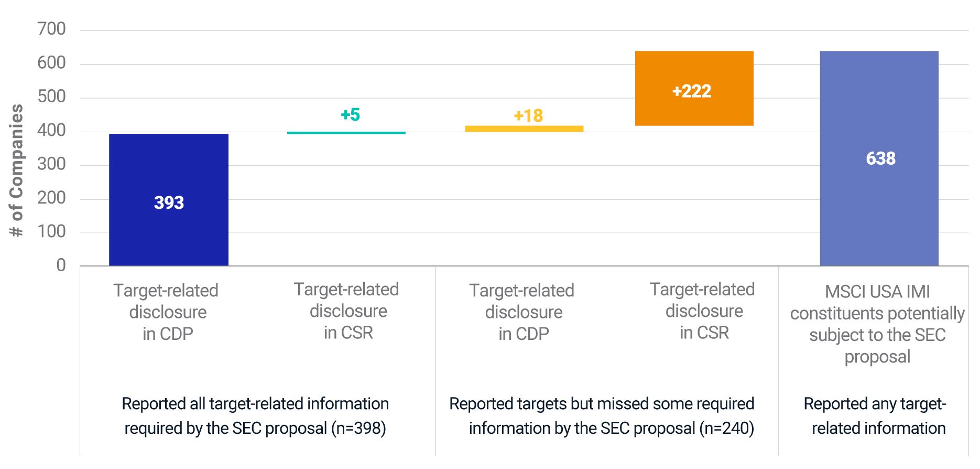Click the "Reported targets but missed" (n=240) caption
This screenshot has width=980, height=469.
tap(601, 415)
